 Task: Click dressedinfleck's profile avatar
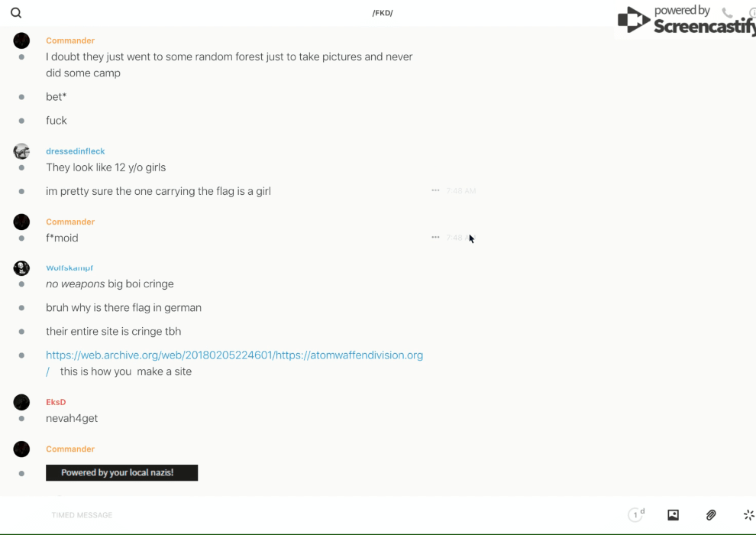21,151
